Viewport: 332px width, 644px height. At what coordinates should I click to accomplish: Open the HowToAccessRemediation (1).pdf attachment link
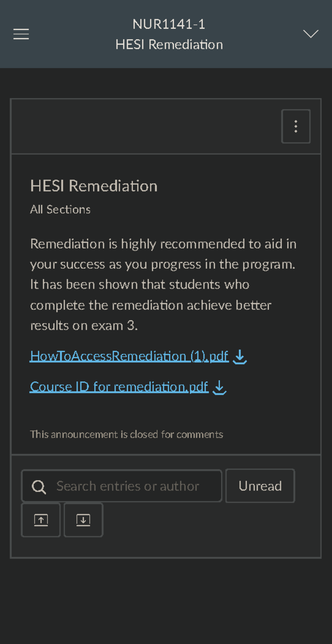(x=129, y=356)
